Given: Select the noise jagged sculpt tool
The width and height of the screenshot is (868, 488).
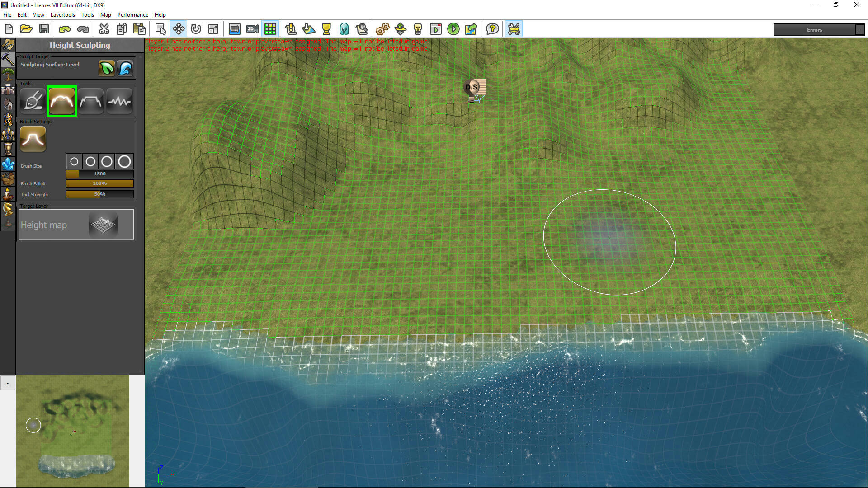Looking at the screenshot, I should tap(119, 101).
